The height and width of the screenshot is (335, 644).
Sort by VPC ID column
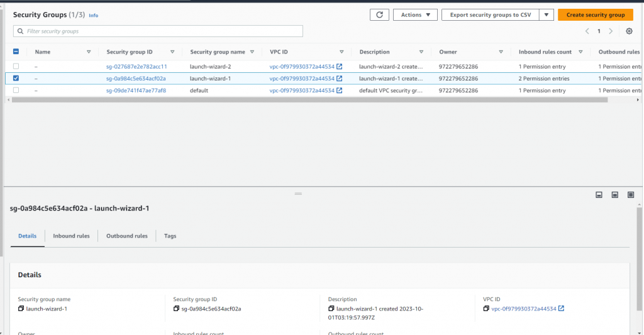(341, 52)
